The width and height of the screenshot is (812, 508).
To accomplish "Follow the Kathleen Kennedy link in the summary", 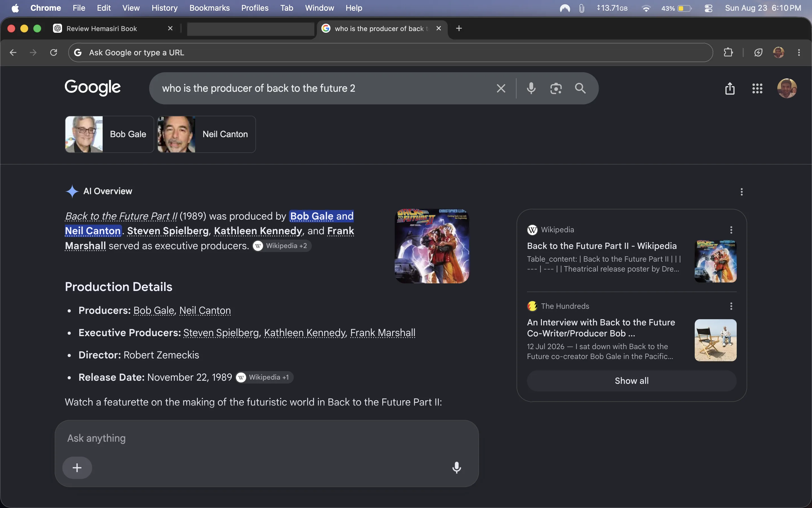I will pos(258,231).
